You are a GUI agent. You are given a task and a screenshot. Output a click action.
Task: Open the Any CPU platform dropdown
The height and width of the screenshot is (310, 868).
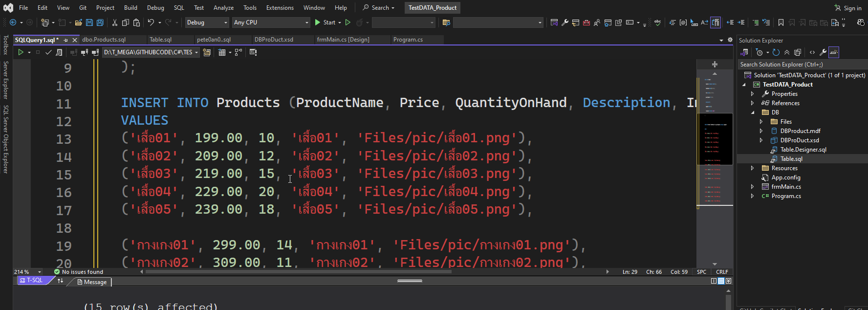(271, 22)
